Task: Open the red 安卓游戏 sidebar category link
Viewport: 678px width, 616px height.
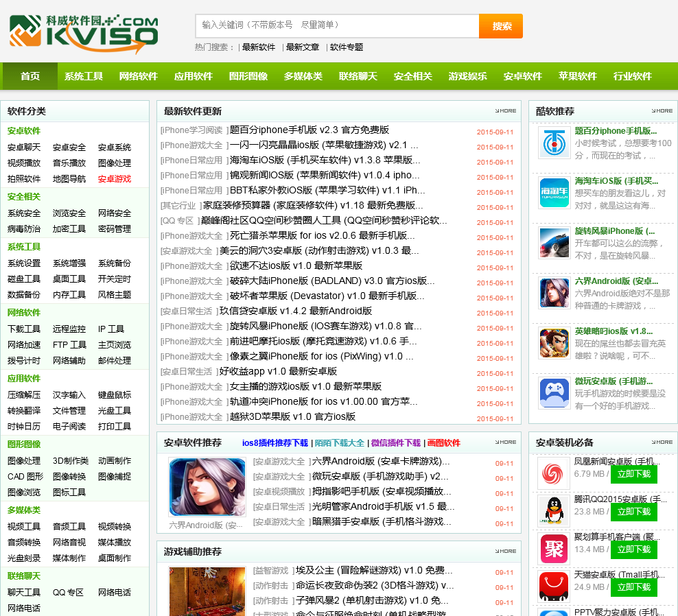Action: (114, 179)
